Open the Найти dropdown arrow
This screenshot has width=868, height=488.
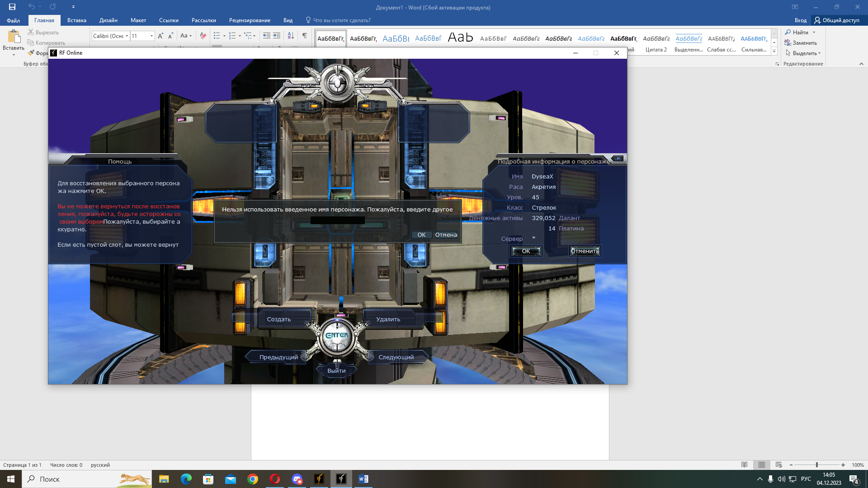coord(814,33)
